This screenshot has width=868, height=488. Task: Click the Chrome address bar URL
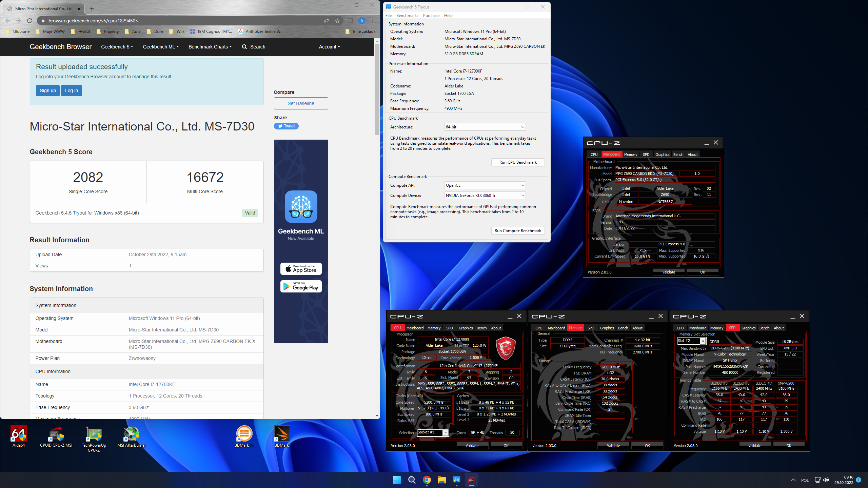point(93,21)
